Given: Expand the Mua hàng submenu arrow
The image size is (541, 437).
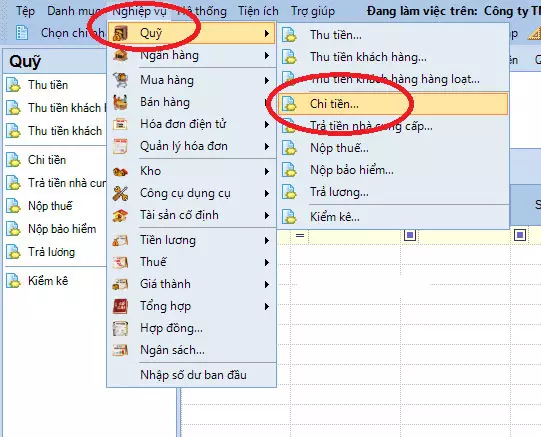Looking at the screenshot, I should (267, 80).
